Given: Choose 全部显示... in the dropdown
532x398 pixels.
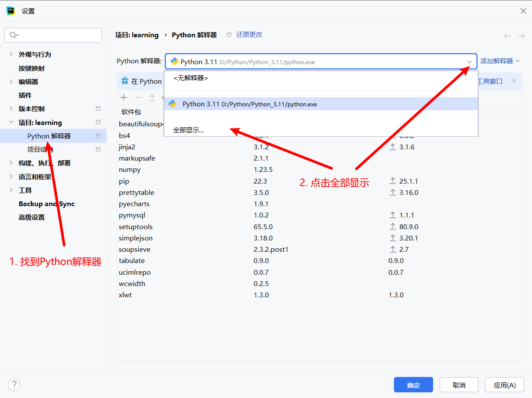Looking at the screenshot, I should coord(321,130).
